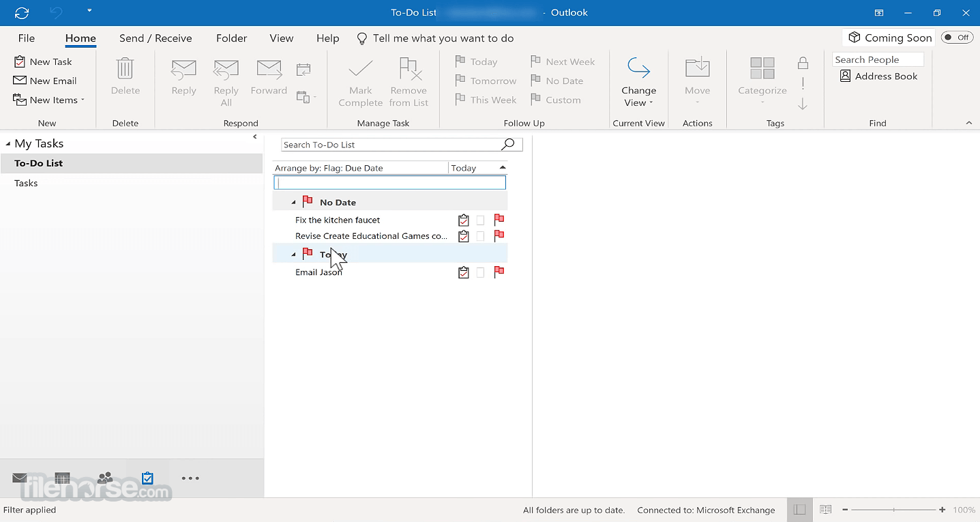Click the Mark Complete checkmark icon
The image size is (980, 522).
[360, 69]
